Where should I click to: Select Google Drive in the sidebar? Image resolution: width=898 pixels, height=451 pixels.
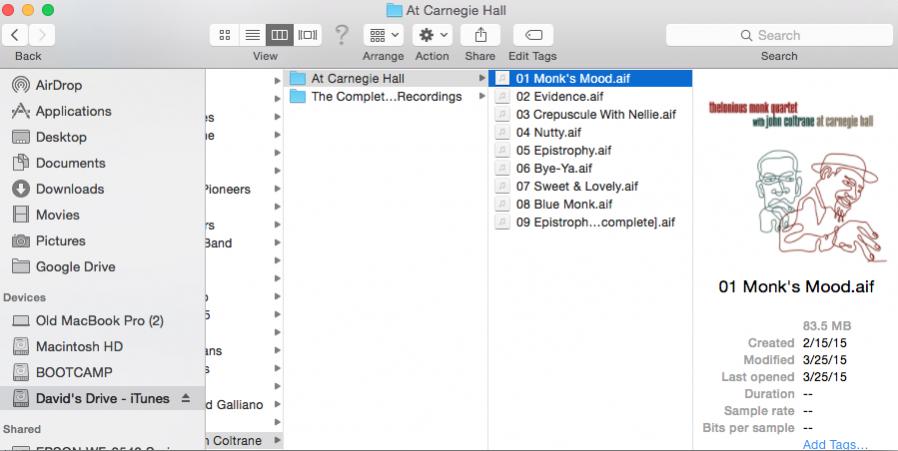[x=75, y=267]
